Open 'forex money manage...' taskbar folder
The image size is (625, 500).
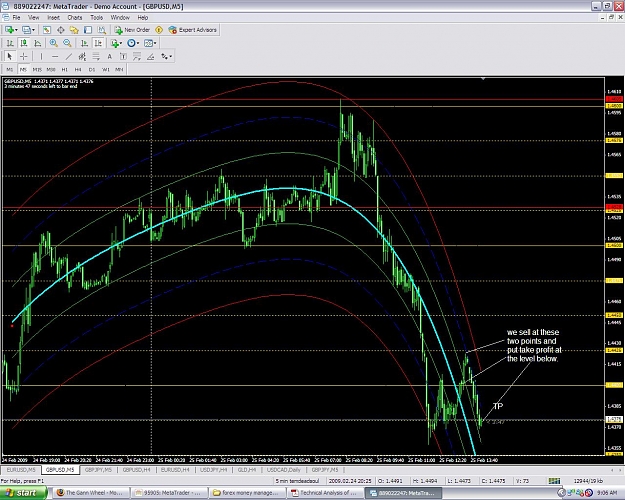(x=246, y=493)
